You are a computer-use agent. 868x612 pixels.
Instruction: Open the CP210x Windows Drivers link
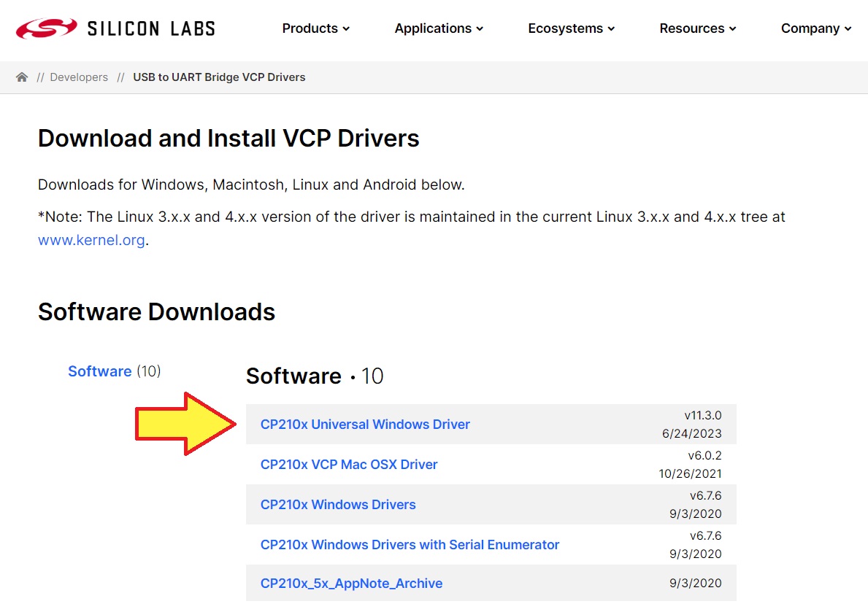338,505
